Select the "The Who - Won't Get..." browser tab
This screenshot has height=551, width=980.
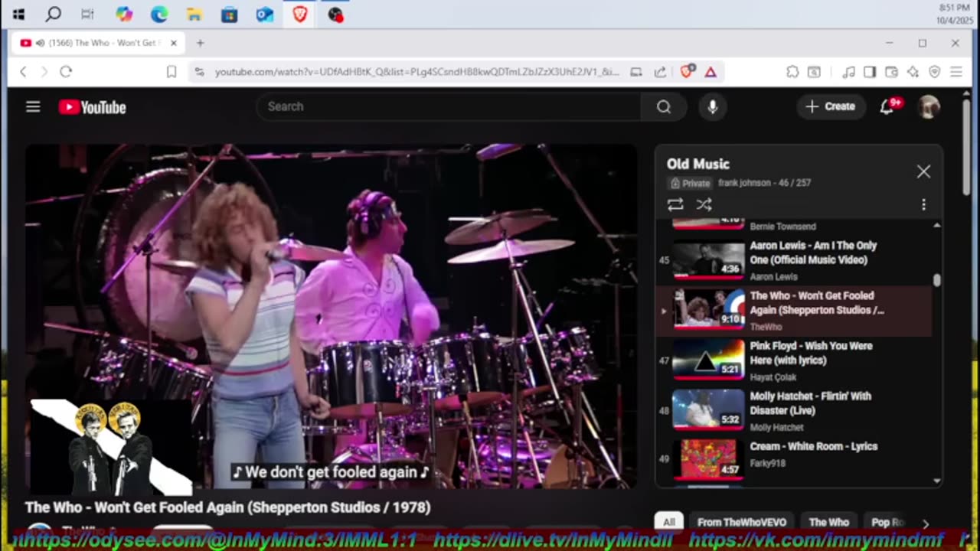[98, 43]
